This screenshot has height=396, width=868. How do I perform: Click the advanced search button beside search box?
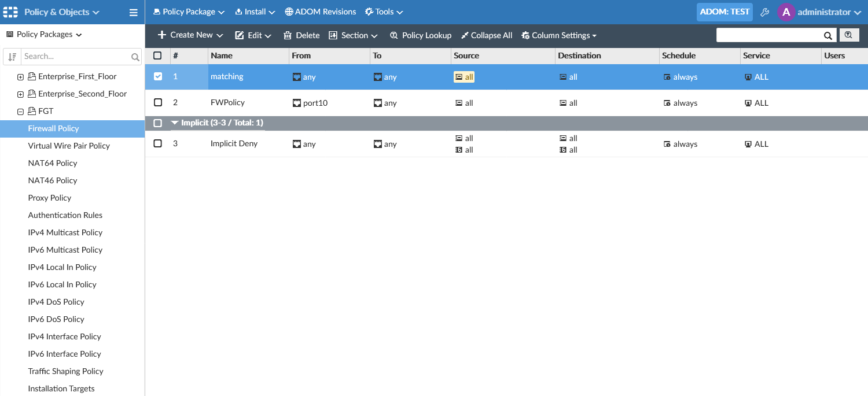pyautogui.click(x=848, y=35)
